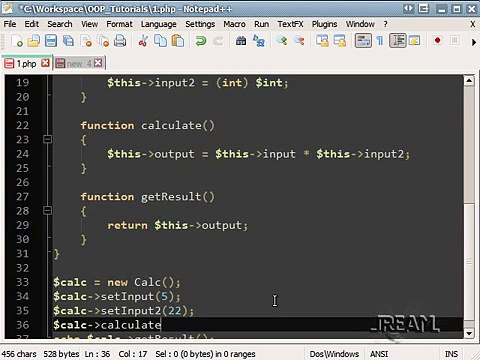This screenshot has width=480, height=360.
Task: Save the current file using the disk icon
Action: [51, 41]
